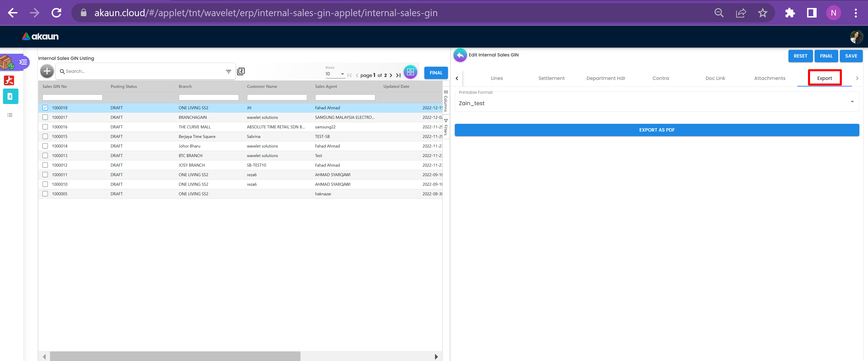This screenshot has width=868, height=361.
Task: Open the list view sidebar icon
Action: (x=10, y=115)
